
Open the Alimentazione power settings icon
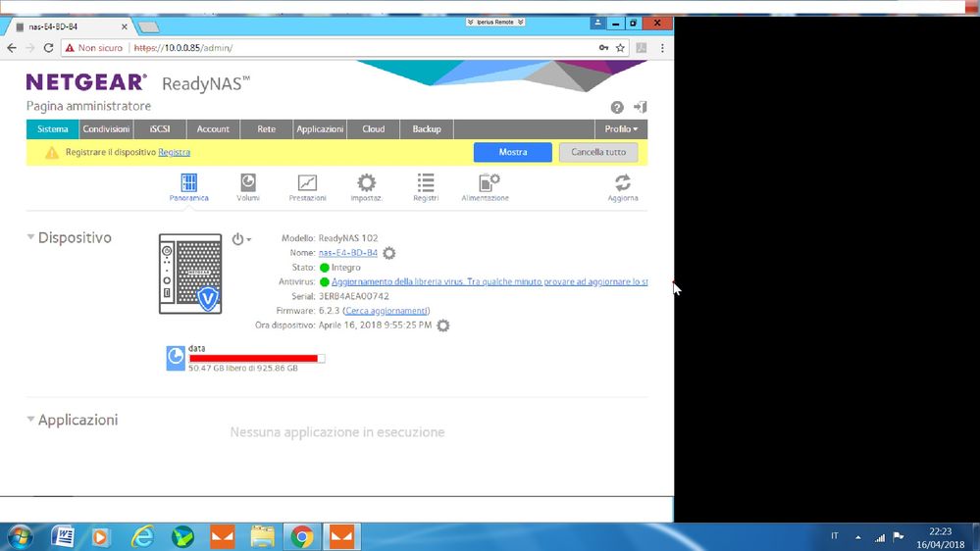point(485,187)
